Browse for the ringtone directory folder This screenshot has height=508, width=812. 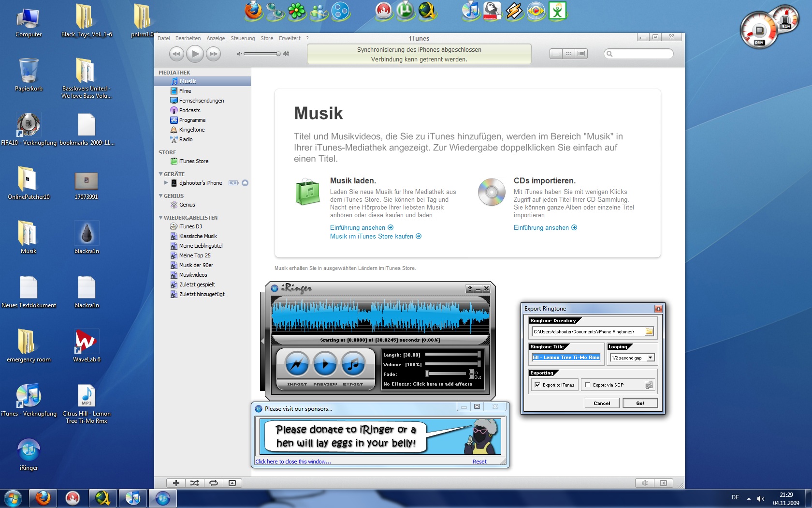(649, 331)
